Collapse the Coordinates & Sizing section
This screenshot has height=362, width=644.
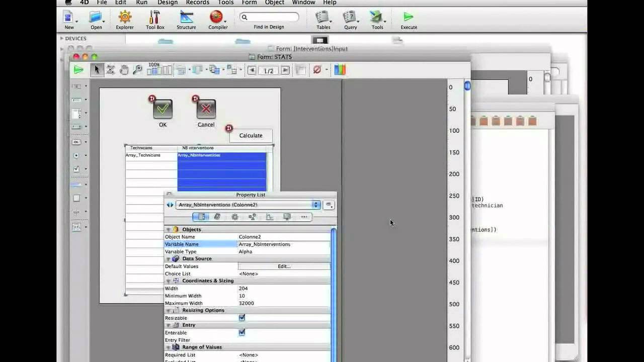(x=169, y=281)
